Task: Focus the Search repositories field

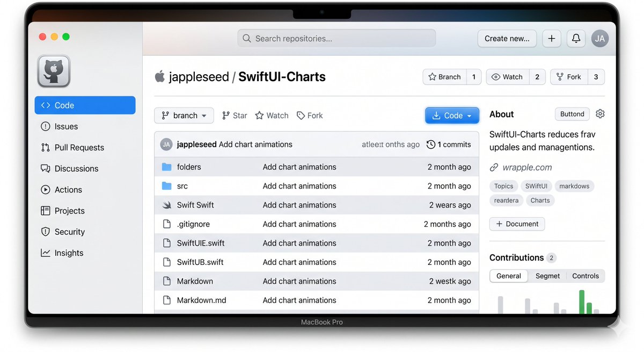Action: [336, 39]
